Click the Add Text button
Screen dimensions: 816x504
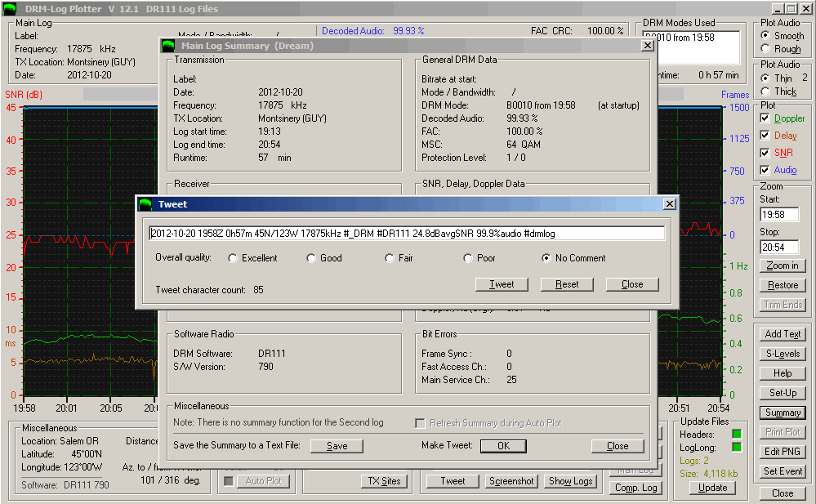point(783,334)
